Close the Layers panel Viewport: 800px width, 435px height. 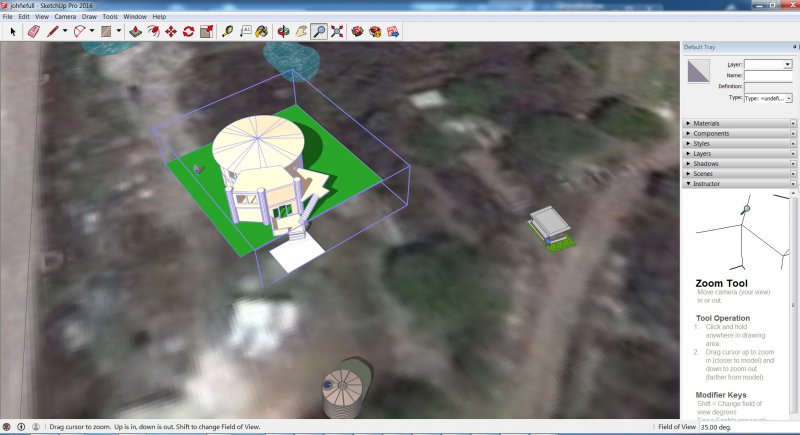point(793,153)
